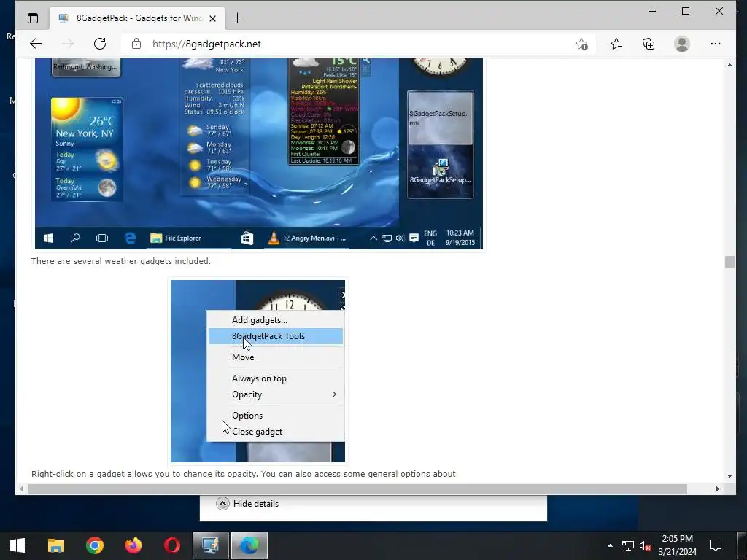The width and height of the screenshot is (747, 560).
Task: Minimize the Edge browser window
Action: [x=652, y=11]
